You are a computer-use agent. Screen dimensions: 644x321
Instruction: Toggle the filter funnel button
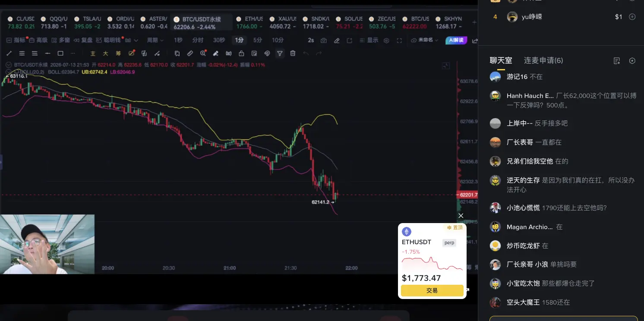(x=280, y=53)
